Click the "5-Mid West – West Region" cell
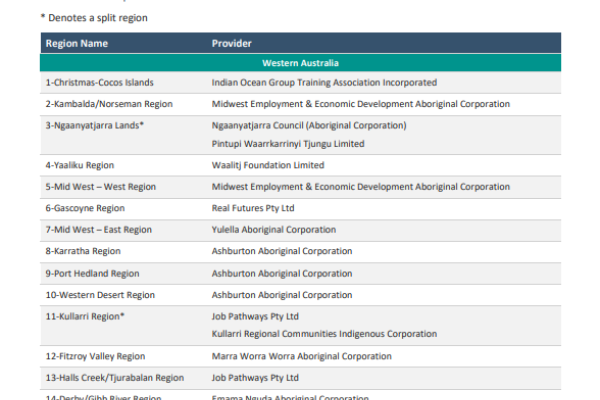Viewport: 600px width, 400px height. coord(100,187)
